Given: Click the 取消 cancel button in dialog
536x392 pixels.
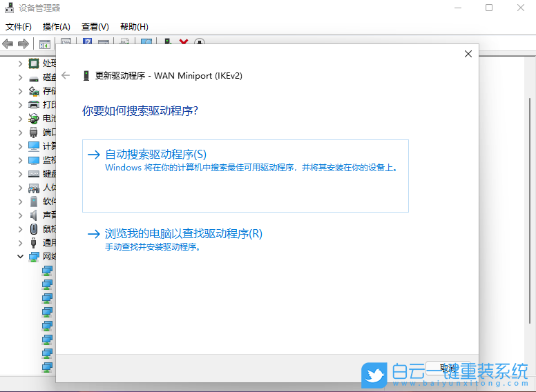Looking at the screenshot, I should (448, 368).
